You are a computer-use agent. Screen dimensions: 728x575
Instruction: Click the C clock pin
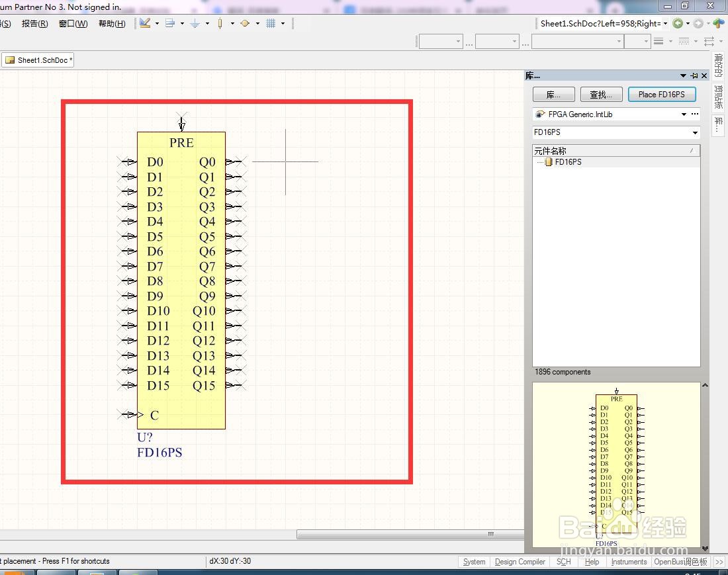pyautogui.click(x=130, y=414)
